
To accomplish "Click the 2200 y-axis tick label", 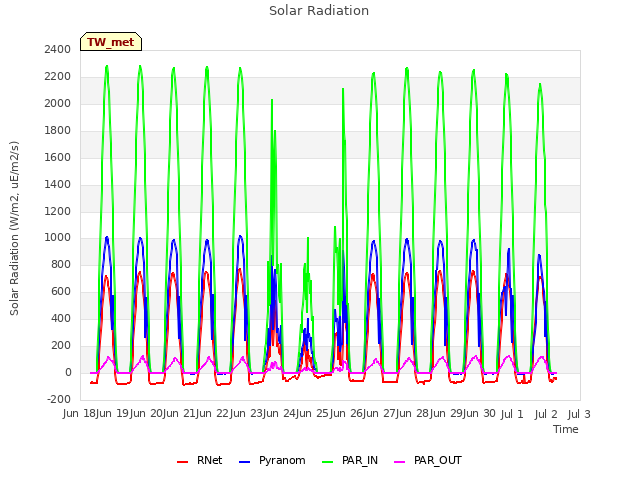I will tap(58, 76).
